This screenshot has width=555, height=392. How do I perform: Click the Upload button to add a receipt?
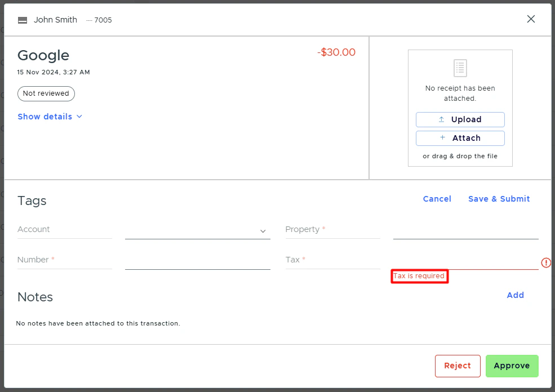[x=460, y=119]
